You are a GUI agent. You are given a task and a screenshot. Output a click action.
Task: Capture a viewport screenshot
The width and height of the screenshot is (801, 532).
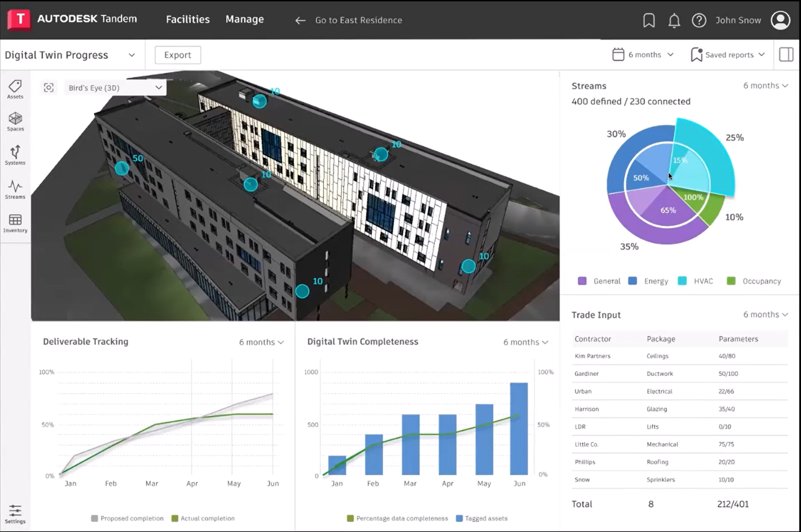click(x=48, y=87)
